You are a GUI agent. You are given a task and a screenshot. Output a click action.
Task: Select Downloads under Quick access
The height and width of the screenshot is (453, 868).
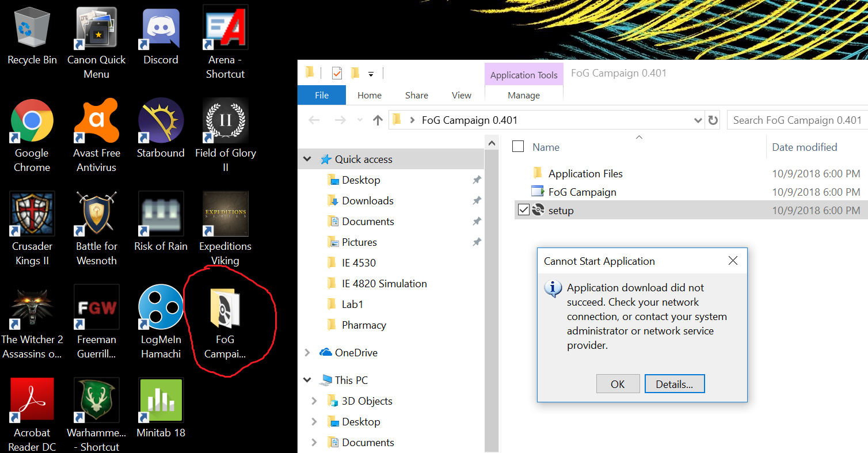click(368, 201)
